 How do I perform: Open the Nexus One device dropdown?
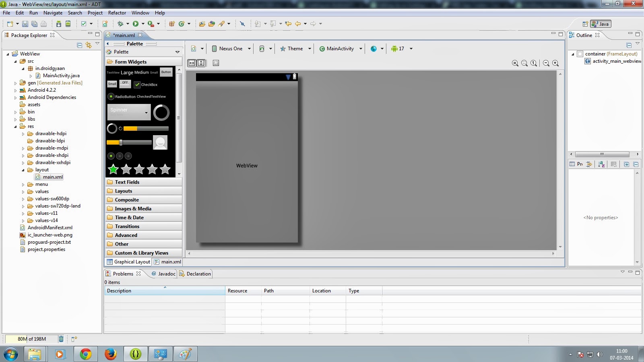click(x=231, y=49)
